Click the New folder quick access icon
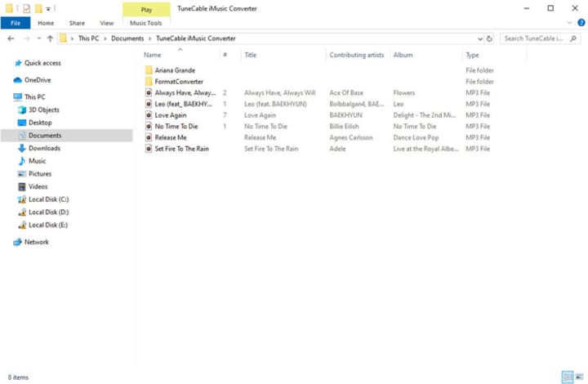The height and width of the screenshot is (384, 588). pyautogui.click(x=38, y=8)
